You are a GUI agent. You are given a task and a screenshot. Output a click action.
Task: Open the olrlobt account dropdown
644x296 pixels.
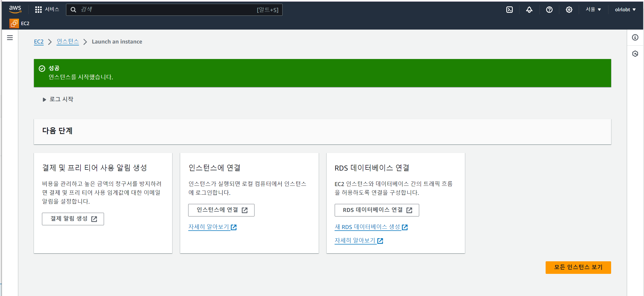(625, 10)
